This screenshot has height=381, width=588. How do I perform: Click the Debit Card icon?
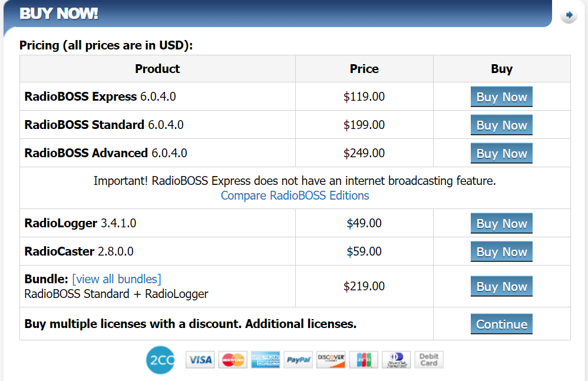coord(429,360)
